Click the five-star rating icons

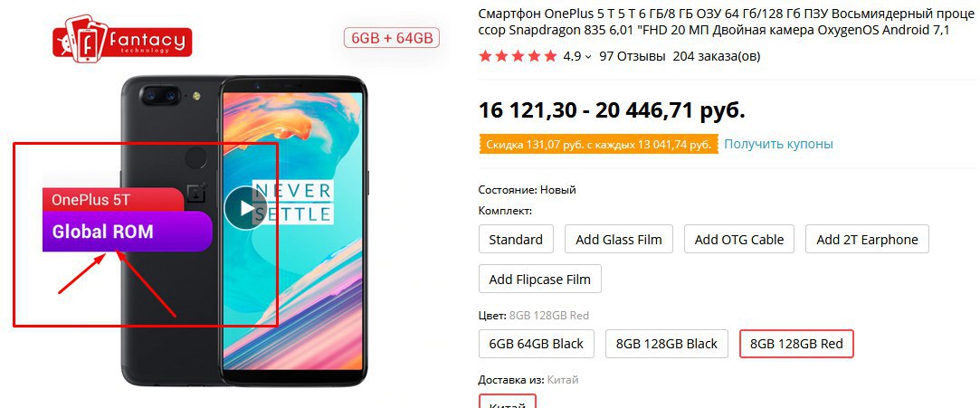pyautogui.click(x=518, y=56)
